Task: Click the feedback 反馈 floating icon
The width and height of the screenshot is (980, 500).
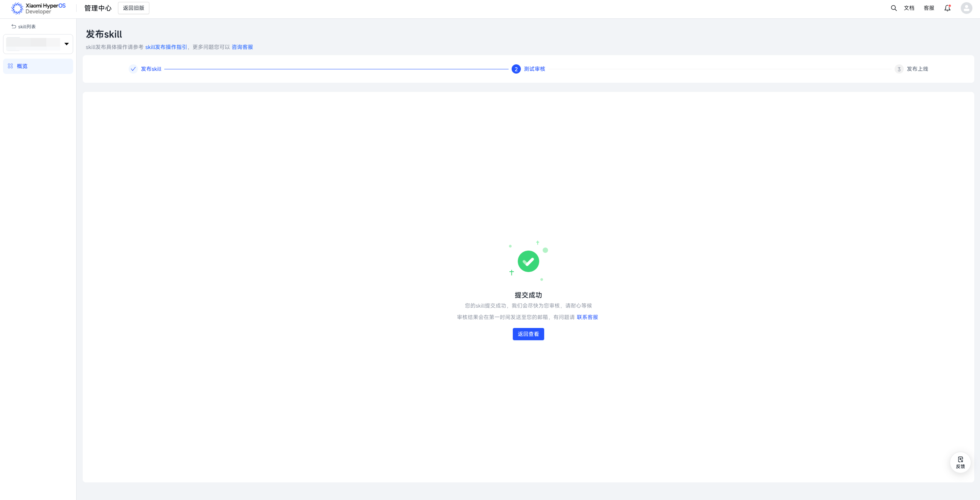Action: click(960, 462)
